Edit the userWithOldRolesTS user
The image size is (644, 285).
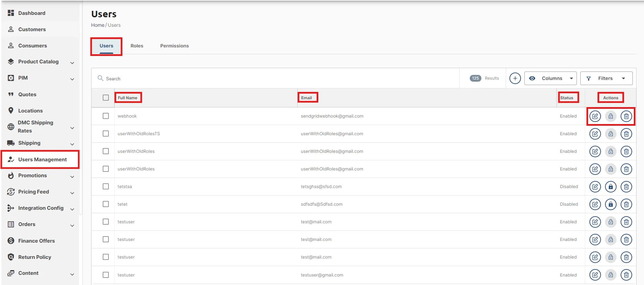click(595, 134)
